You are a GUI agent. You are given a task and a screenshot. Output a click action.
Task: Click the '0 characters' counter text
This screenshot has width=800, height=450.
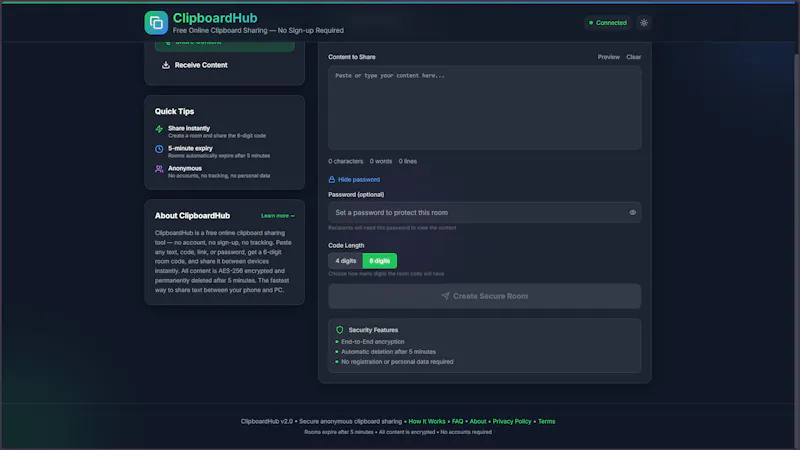pyautogui.click(x=345, y=161)
